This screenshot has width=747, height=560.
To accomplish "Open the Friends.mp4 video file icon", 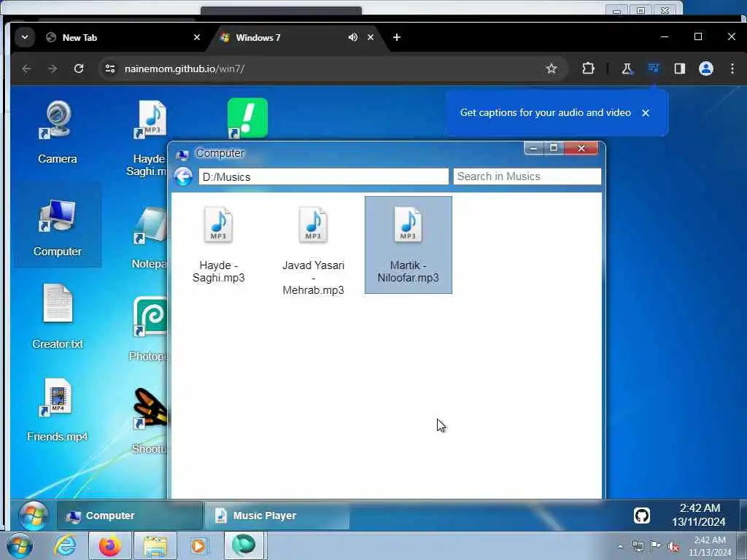I will pyautogui.click(x=57, y=410).
